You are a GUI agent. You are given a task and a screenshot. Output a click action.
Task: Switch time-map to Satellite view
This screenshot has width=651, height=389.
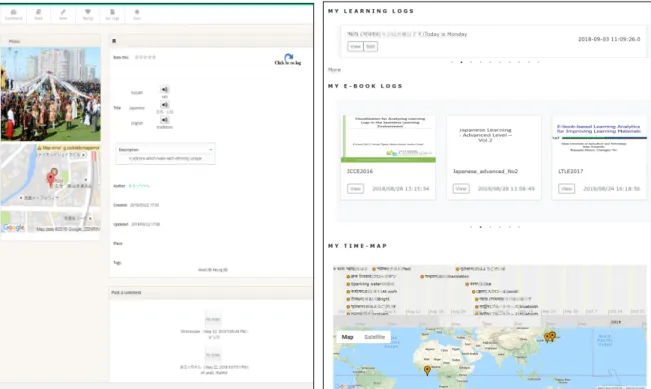point(374,337)
